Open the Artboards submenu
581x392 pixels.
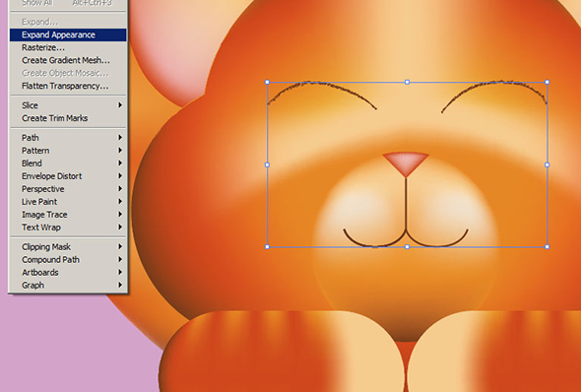(x=68, y=272)
